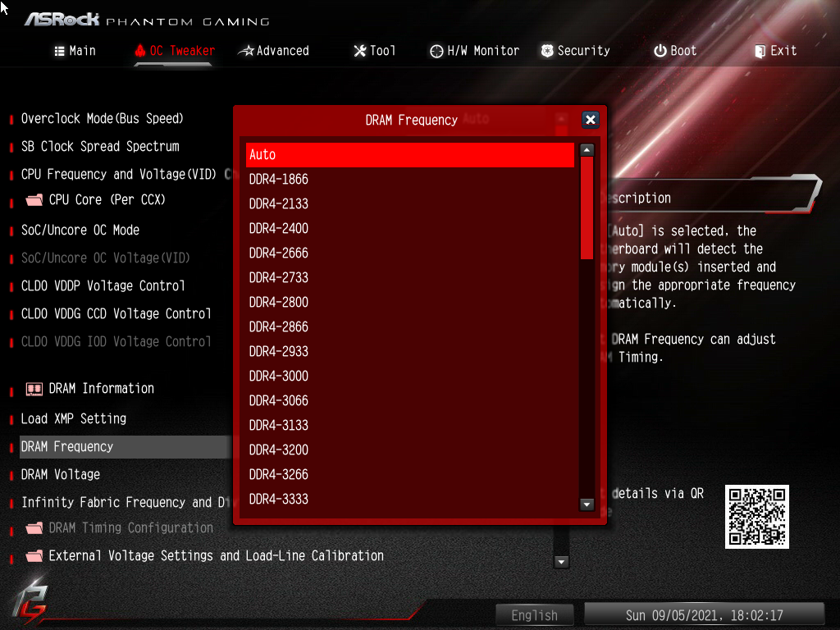Image resolution: width=840 pixels, height=630 pixels.
Task: Close the DRAM Frequency popup
Action: 591,120
